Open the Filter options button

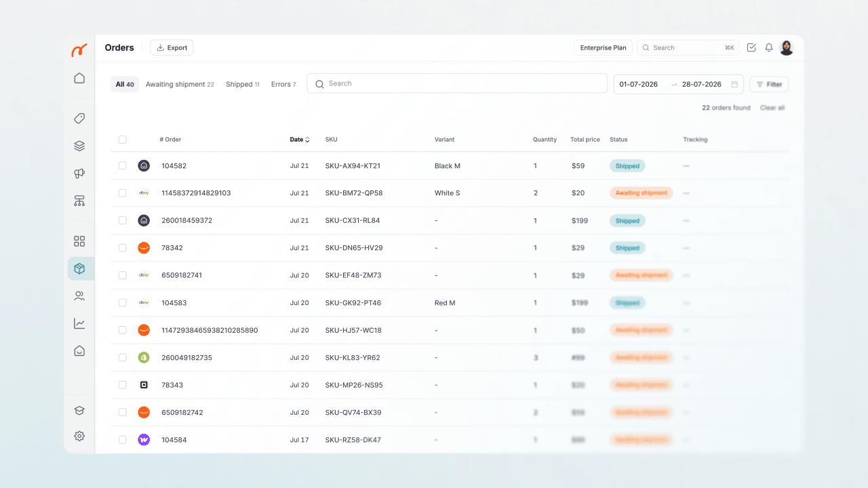click(x=769, y=84)
